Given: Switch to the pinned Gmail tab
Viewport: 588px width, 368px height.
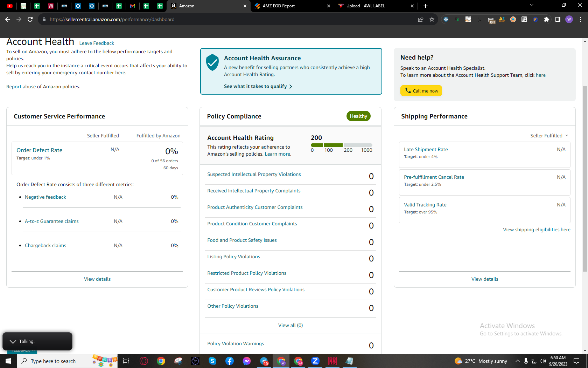Looking at the screenshot, I should tap(133, 6).
